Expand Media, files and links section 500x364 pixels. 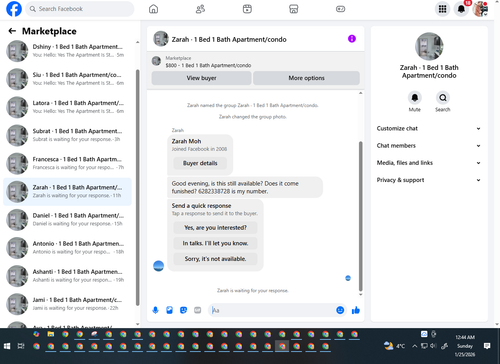tap(429, 163)
